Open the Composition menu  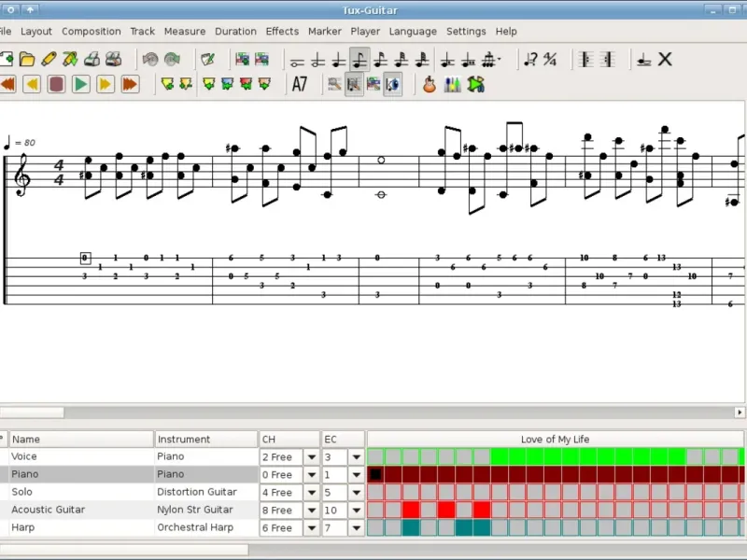coord(91,32)
